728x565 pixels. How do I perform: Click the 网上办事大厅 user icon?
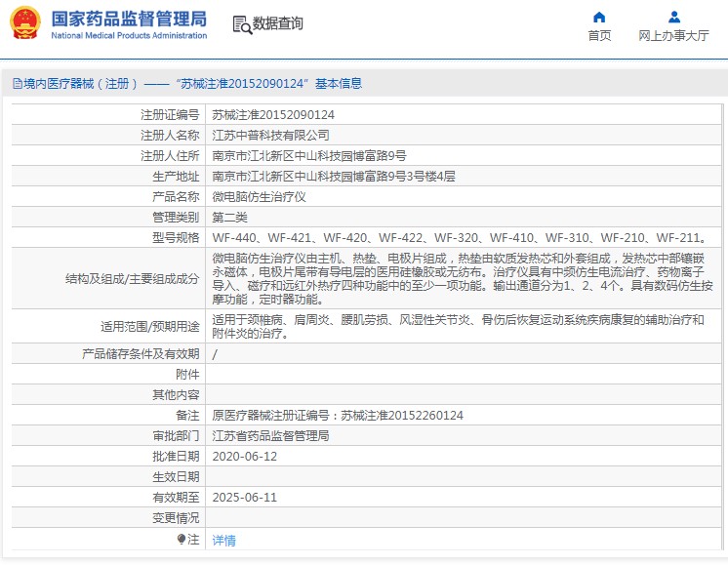pos(674,18)
